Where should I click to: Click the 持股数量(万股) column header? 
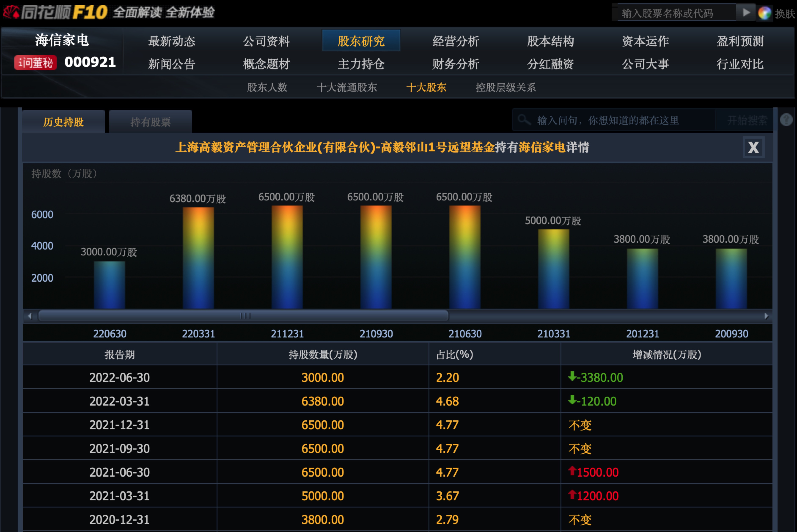323,355
